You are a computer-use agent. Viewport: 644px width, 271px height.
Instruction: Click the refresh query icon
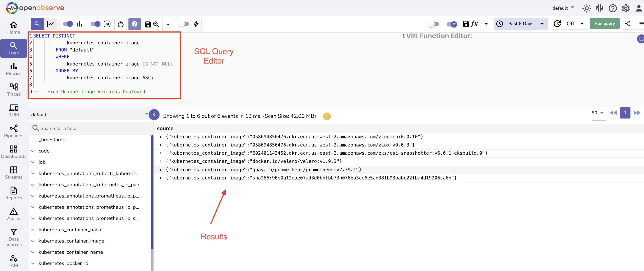coord(120,24)
